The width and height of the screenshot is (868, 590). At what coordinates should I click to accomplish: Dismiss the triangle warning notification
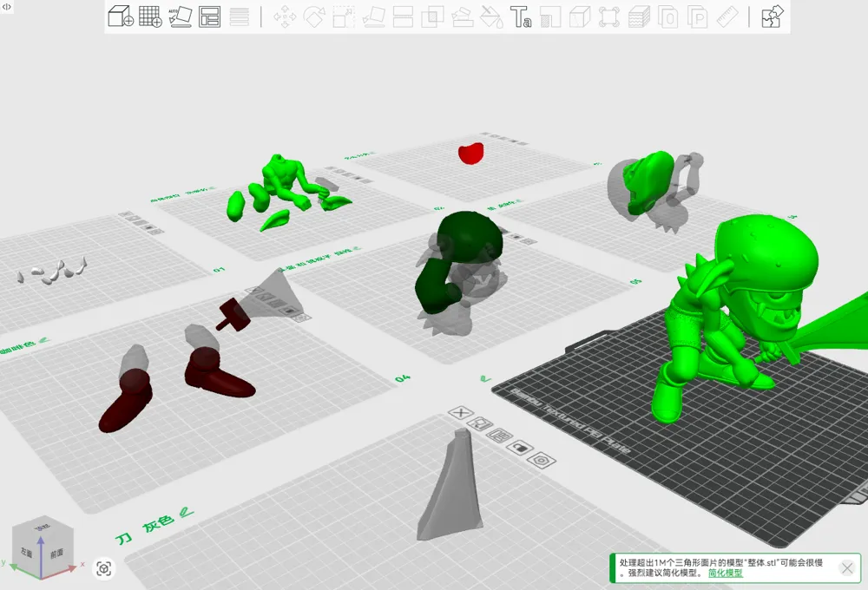[847, 567]
